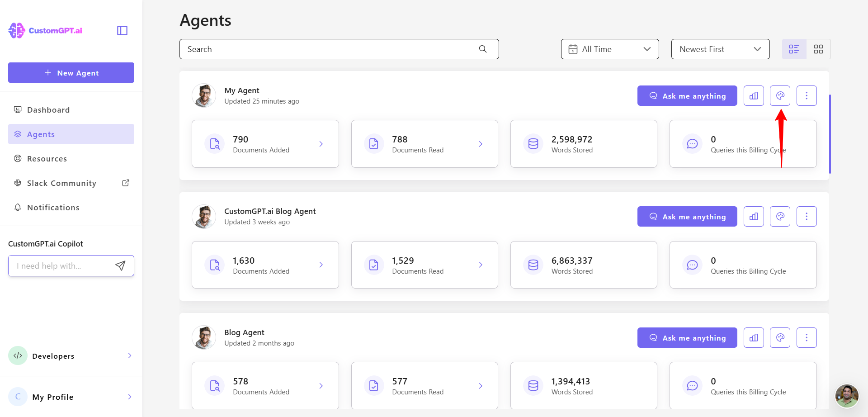Click the 6,863,337 Words Stored card
Image resolution: width=868 pixels, height=417 pixels.
[584, 265]
